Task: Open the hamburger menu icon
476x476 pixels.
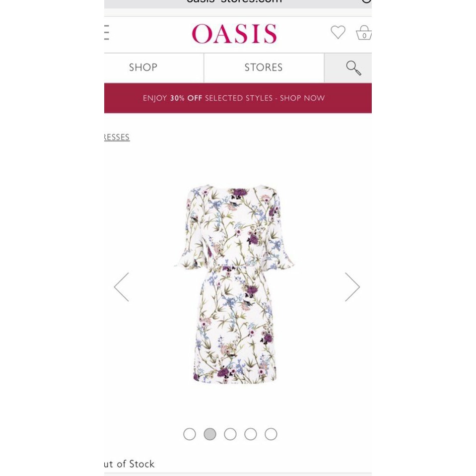Action: 107,32
